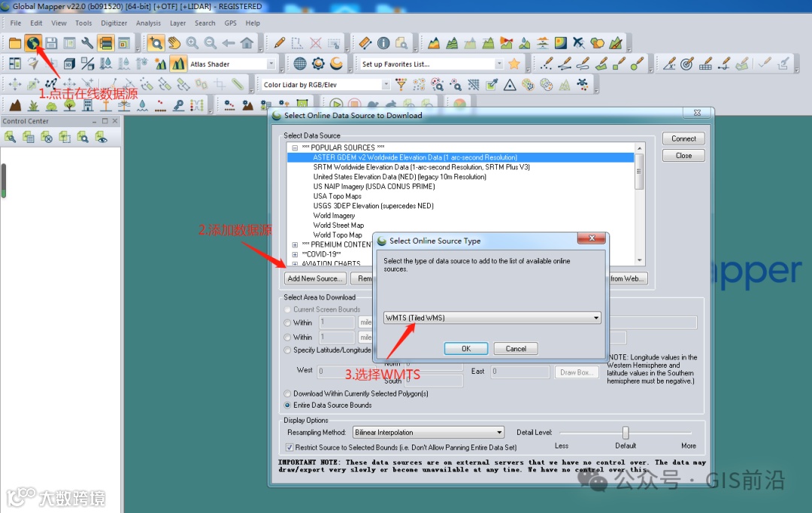Select Download Within Currently Selected Polygon(s) option

[287, 394]
